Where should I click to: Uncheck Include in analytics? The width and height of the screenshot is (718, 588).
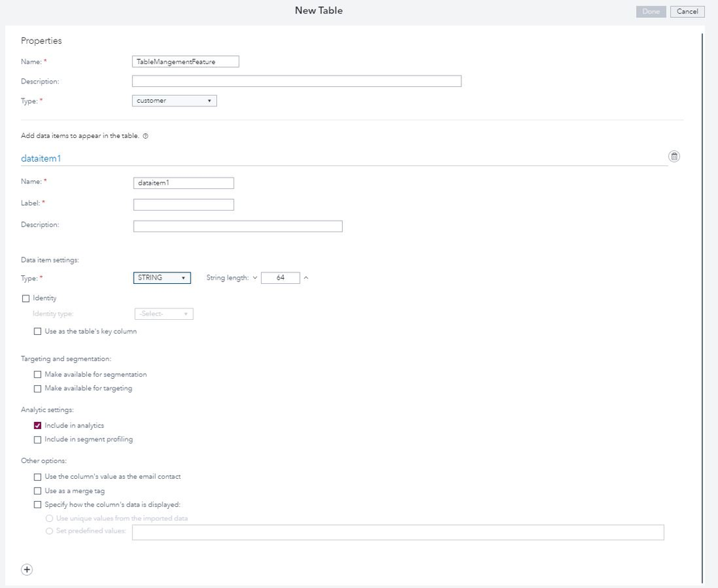(x=37, y=426)
